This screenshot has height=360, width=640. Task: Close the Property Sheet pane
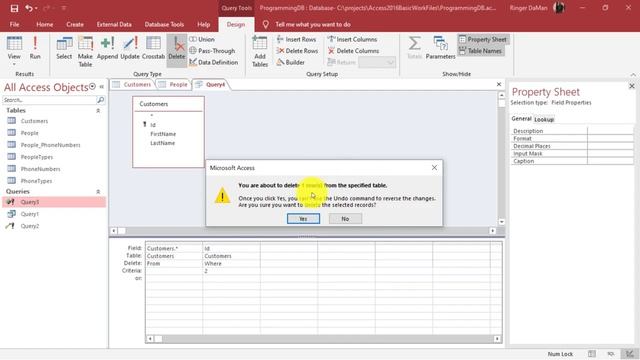click(x=631, y=86)
